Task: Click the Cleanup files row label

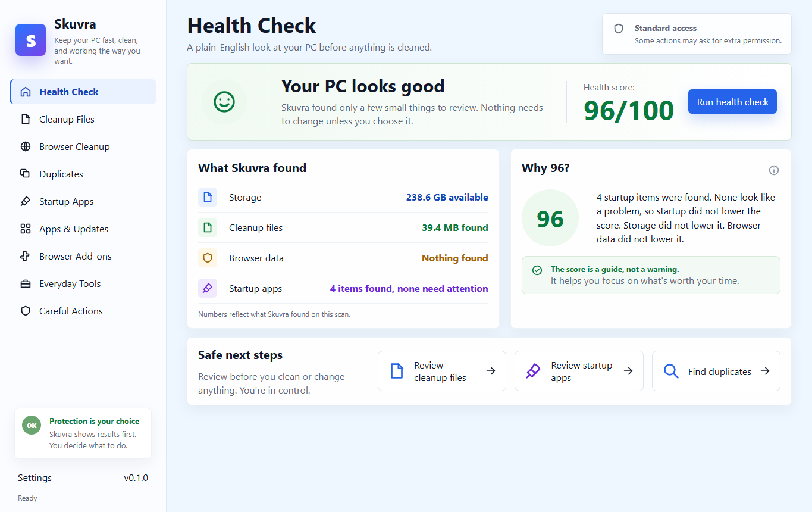Action: pos(256,227)
